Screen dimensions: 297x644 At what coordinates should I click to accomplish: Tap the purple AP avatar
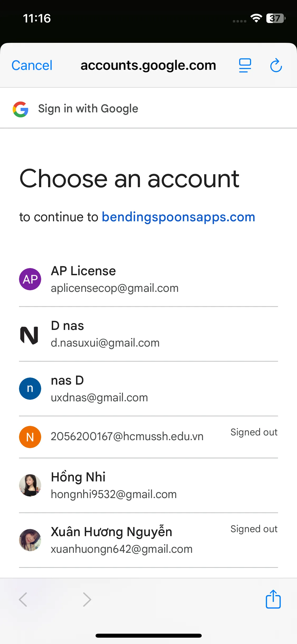pyautogui.click(x=30, y=279)
